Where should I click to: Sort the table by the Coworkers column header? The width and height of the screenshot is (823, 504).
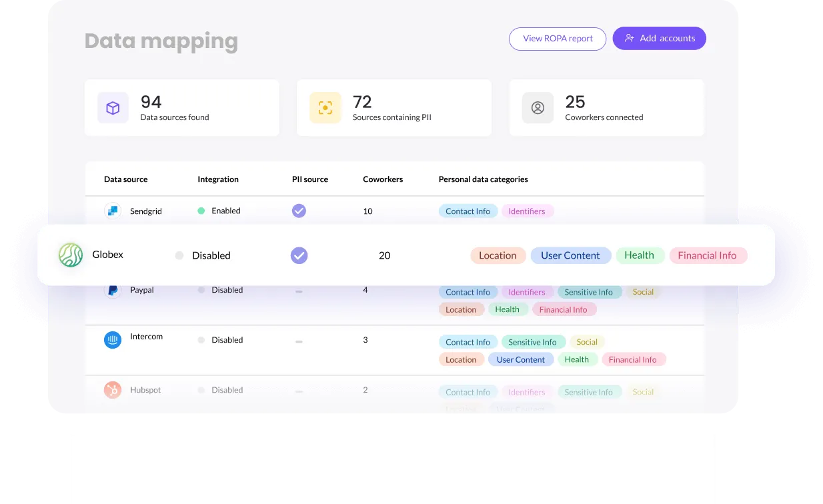pos(382,179)
